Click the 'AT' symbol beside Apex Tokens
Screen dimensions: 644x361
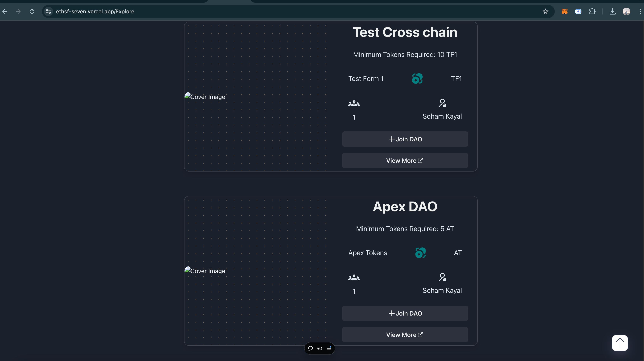pos(458,253)
